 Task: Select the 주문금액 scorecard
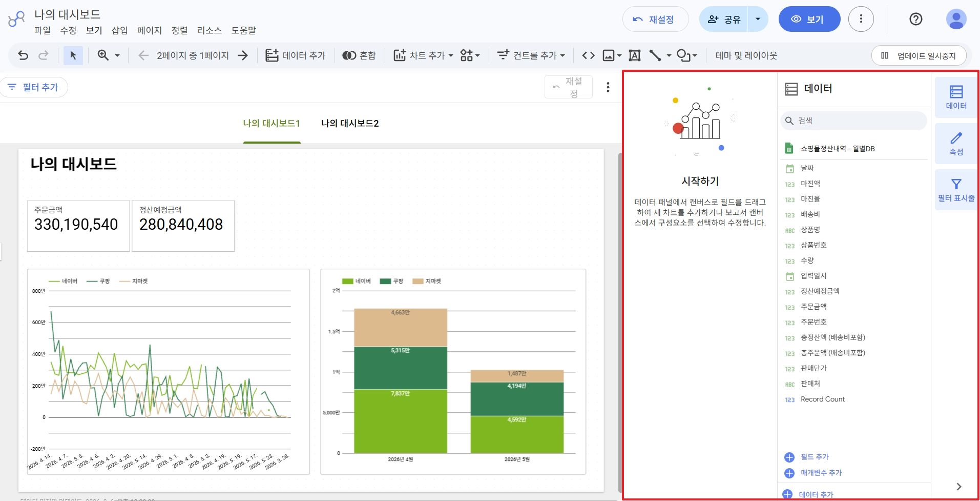[78, 226]
